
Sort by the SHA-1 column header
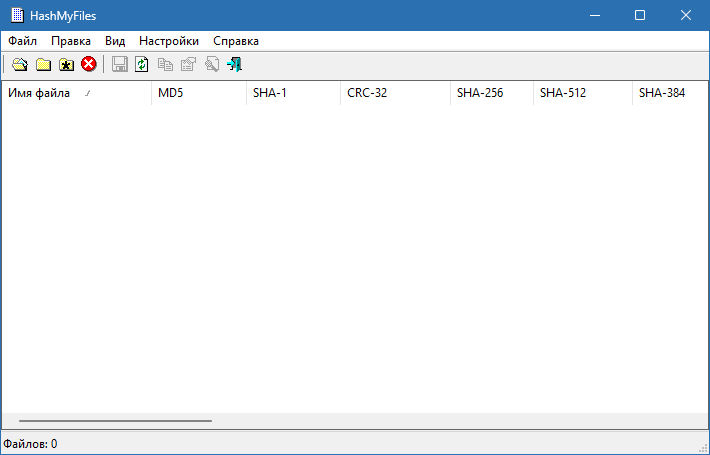point(293,93)
